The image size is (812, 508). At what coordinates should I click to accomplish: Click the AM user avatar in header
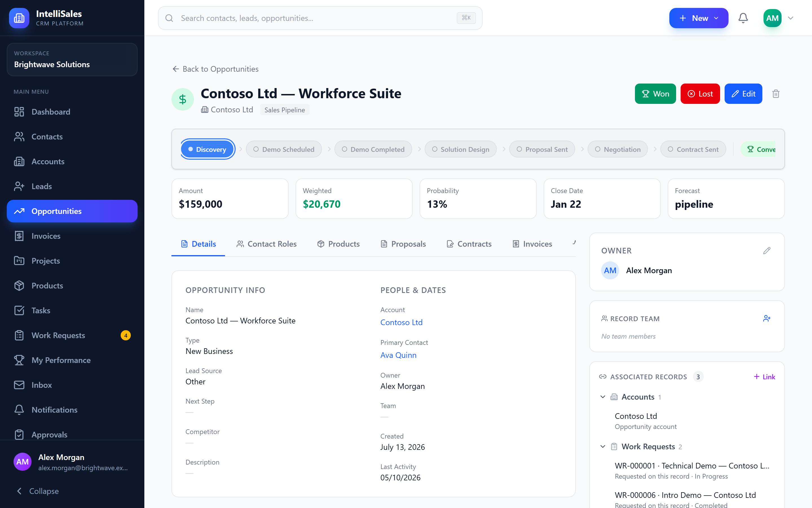click(x=772, y=18)
